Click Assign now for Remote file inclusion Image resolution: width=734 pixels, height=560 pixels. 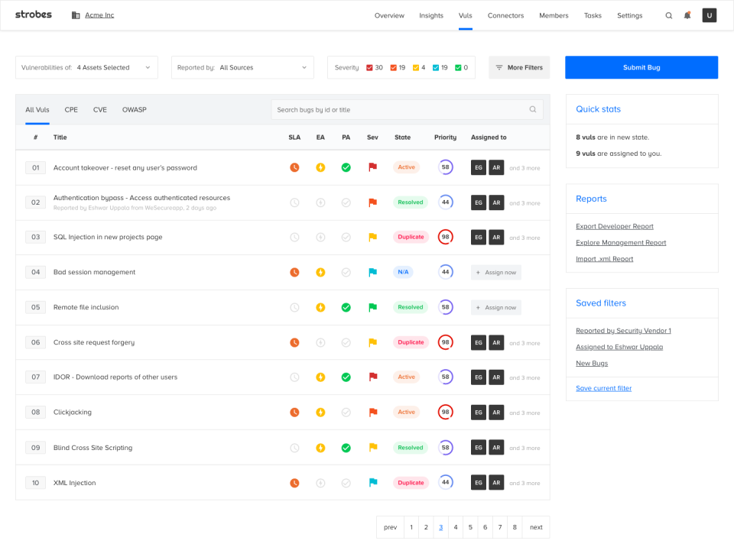pyautogui.click(x=495, y=307)
